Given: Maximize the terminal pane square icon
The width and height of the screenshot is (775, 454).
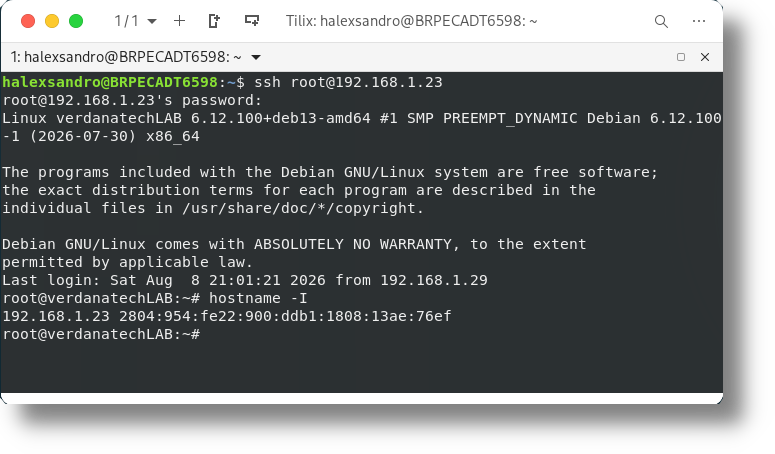Looking at the screenshot, I should (681, 57).
